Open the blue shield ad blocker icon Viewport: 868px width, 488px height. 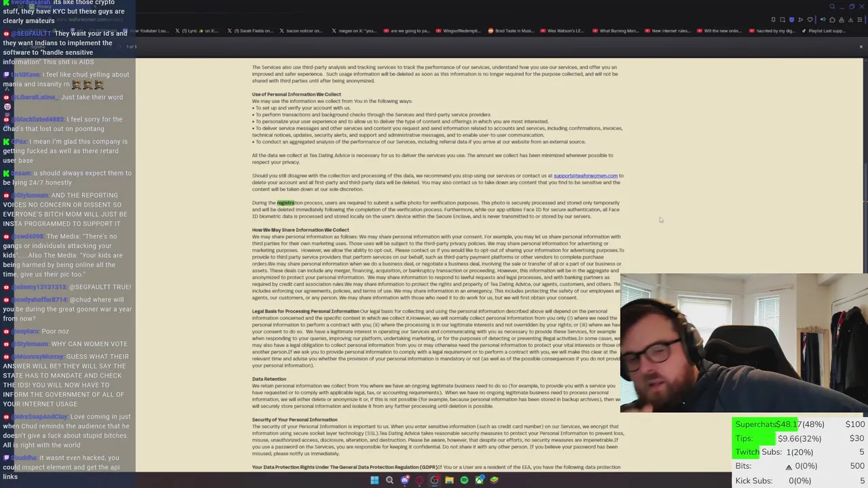(x=791, y=20)
